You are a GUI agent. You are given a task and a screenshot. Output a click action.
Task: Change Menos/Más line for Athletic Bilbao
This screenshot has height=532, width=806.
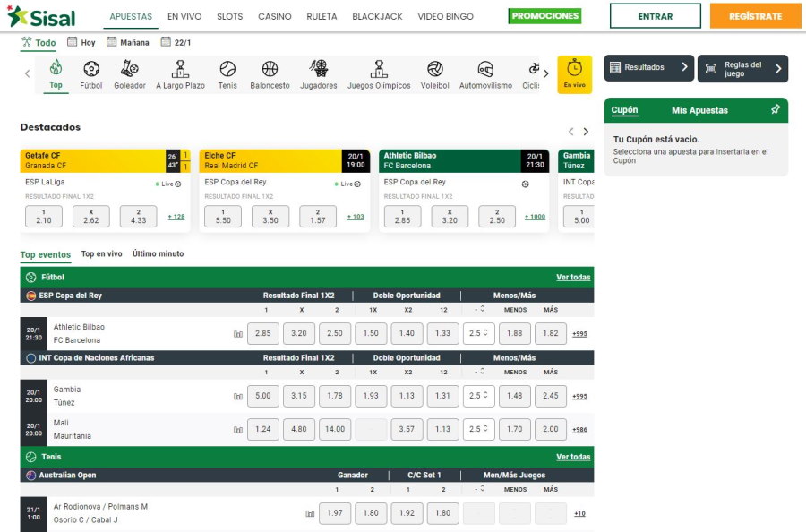pos(479,333)
